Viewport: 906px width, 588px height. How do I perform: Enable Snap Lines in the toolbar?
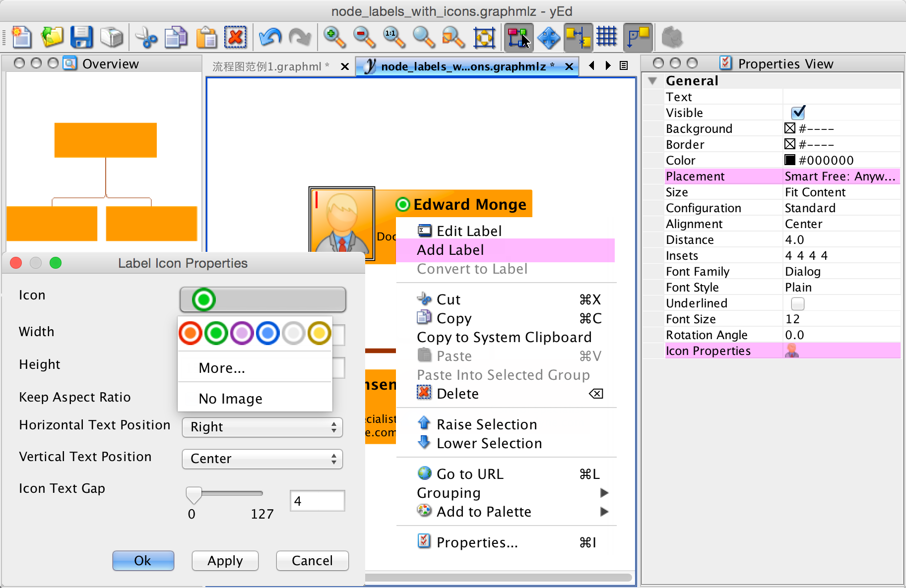click(x=578, y=37)
